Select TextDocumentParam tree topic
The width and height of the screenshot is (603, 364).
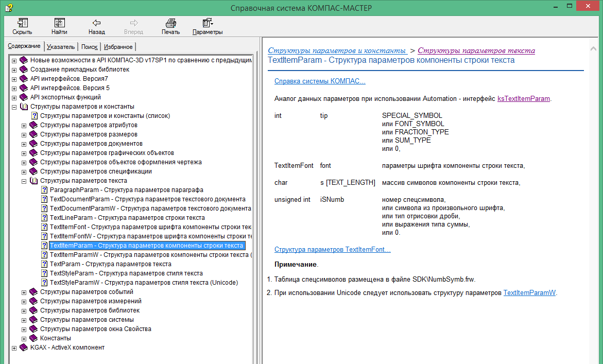147,199
